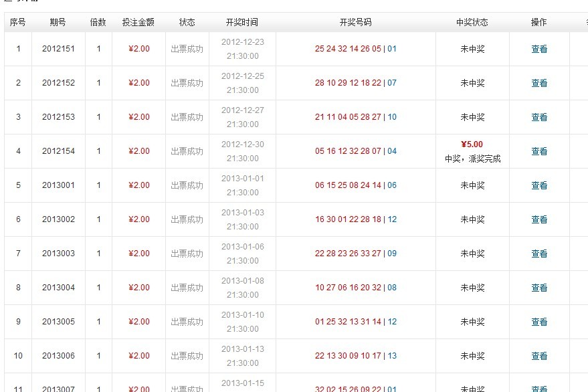Open 查看 link for issue 2013003

(x=539, y=254)
